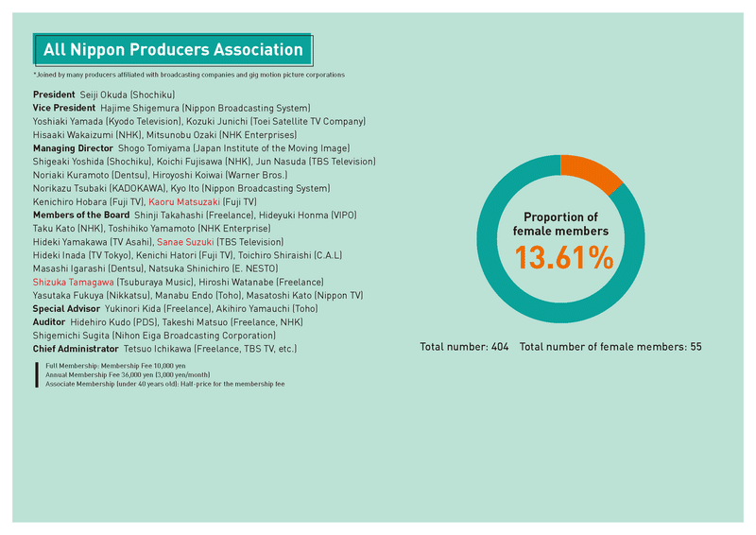Click 'Koichi Fujisawa (NHK)'
756x535 pixels.
tap(204, 162)
